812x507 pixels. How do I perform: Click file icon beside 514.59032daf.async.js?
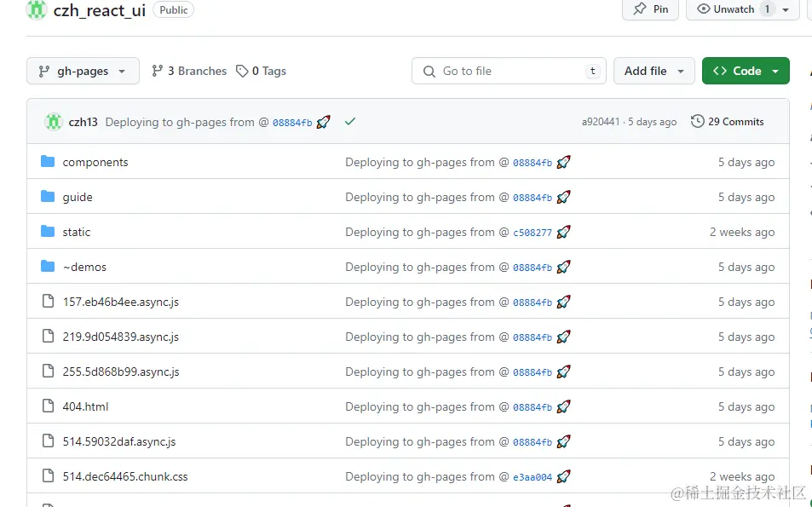pyautogui.click(x=48, y=441)
